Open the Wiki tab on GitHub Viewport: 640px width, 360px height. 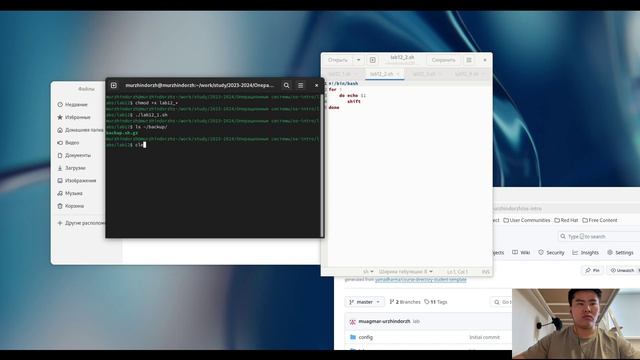click(521, 253)
